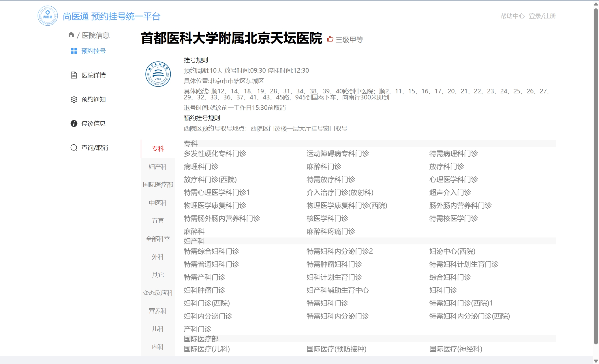This screenshot has width=599, height=364.
Task: Open 预约通知 in the sidebar
Action: point(93,99)
